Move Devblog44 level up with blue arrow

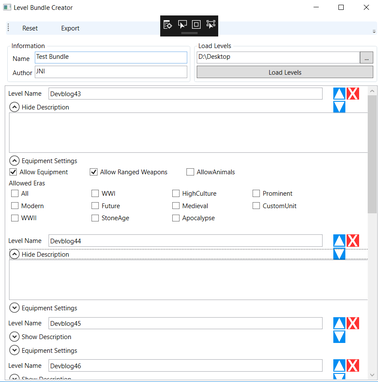click(339, 241)
